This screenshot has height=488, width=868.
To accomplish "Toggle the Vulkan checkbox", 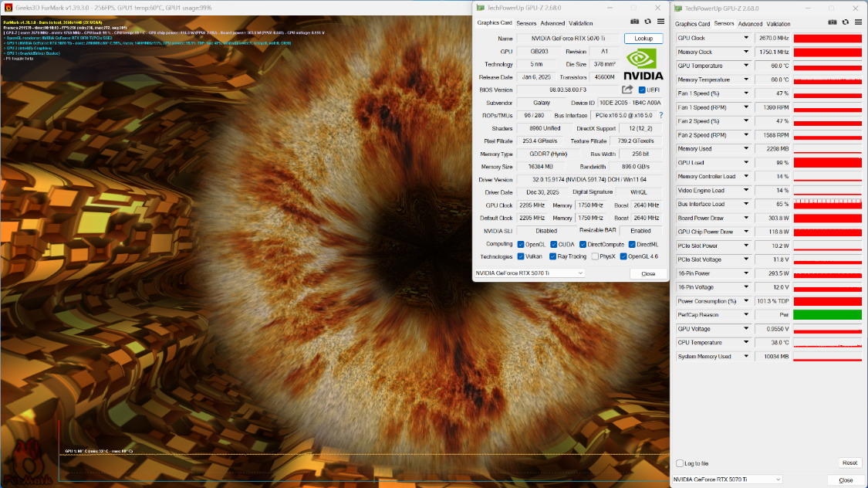I will pos(521,256).
